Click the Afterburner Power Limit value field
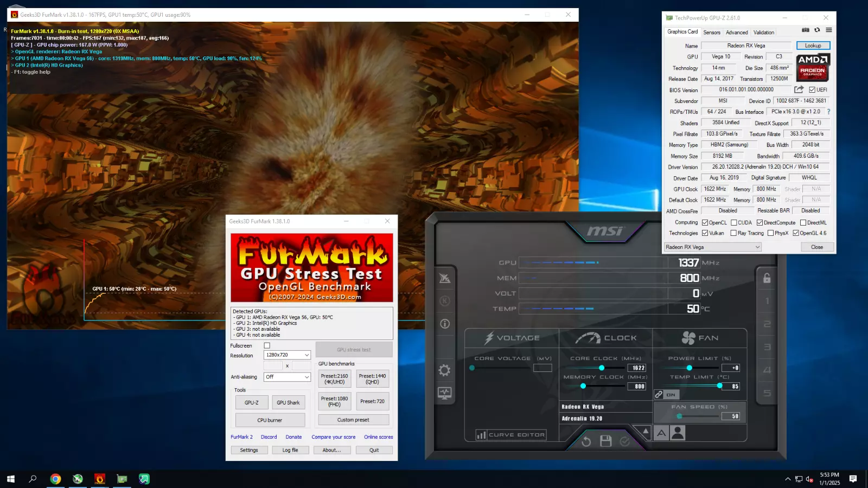The height and width of the screenshot is (488, 868). [731, 368]
